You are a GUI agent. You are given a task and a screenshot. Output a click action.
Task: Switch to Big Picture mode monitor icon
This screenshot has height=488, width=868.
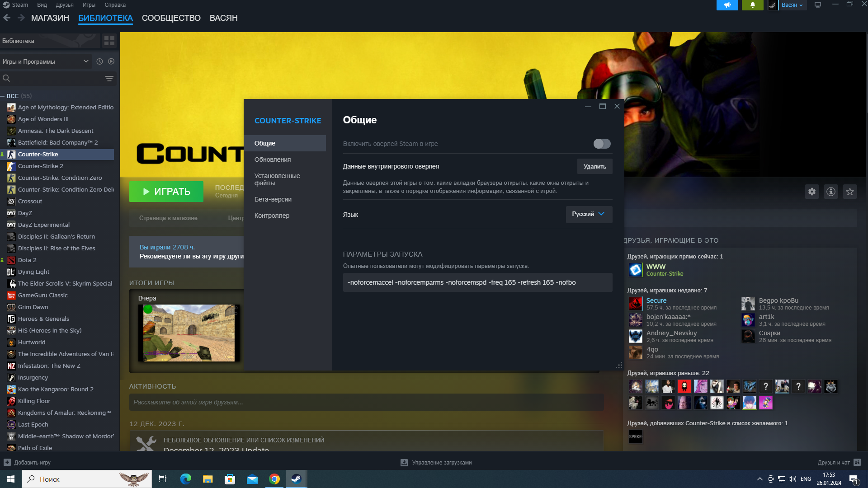coord(817,5)
